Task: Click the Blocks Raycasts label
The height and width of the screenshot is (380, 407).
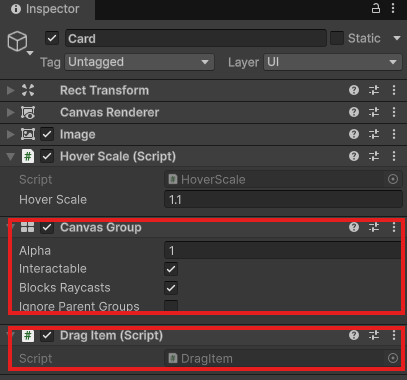Action: [65, 287]
